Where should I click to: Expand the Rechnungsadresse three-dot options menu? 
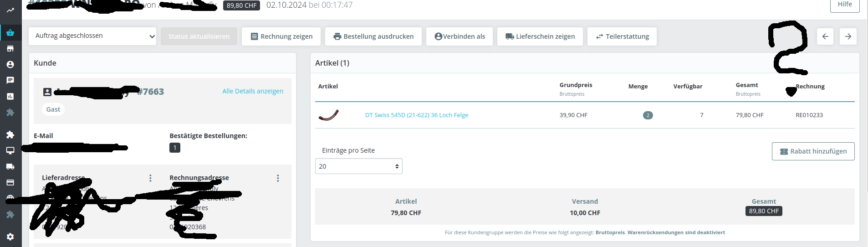click(x=278, y=178)
